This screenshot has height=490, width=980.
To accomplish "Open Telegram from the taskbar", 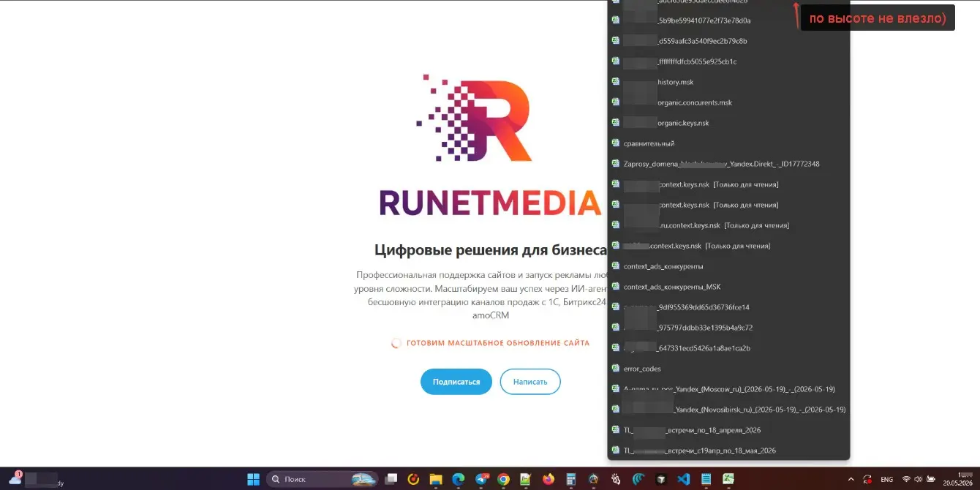I will pyautogui.click(x=481, y=480).
